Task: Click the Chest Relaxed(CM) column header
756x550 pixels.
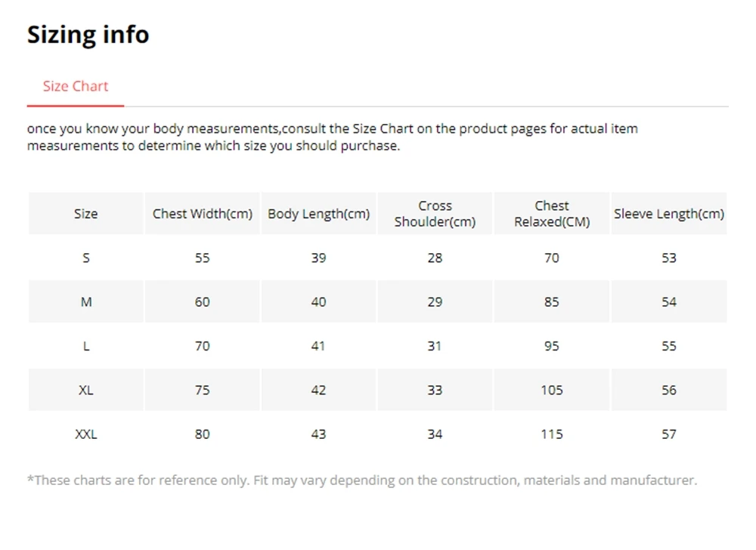Action: 552,213
